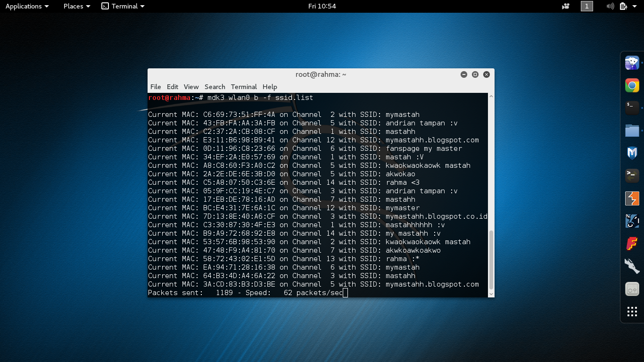Screen dimensions: 644x362
Task: Launch Metasploit from the dock
Action: [632, 153]
